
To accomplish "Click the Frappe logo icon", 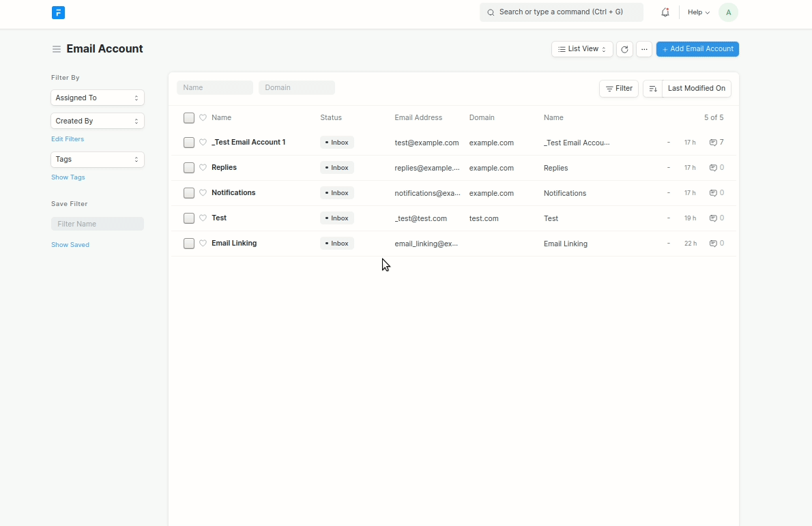I will pos(58,12).
